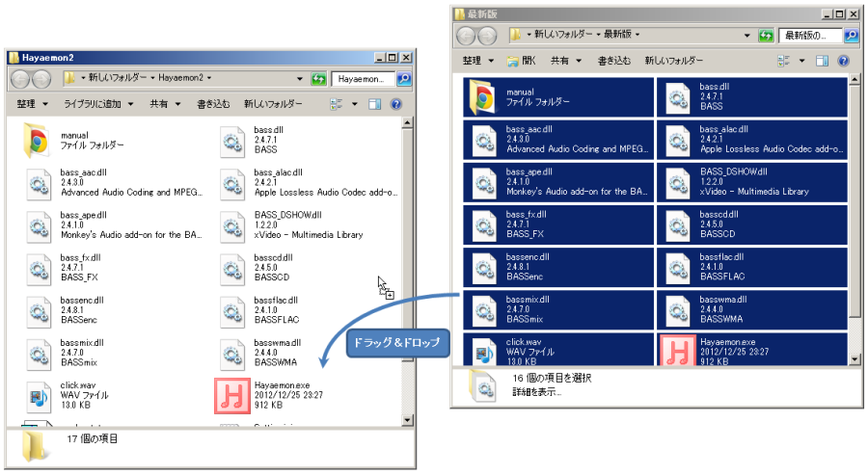The height and width of the screenshot is (475, 868).
Task: Show preview pane in 最新版 window
Action: pos(823,61)
